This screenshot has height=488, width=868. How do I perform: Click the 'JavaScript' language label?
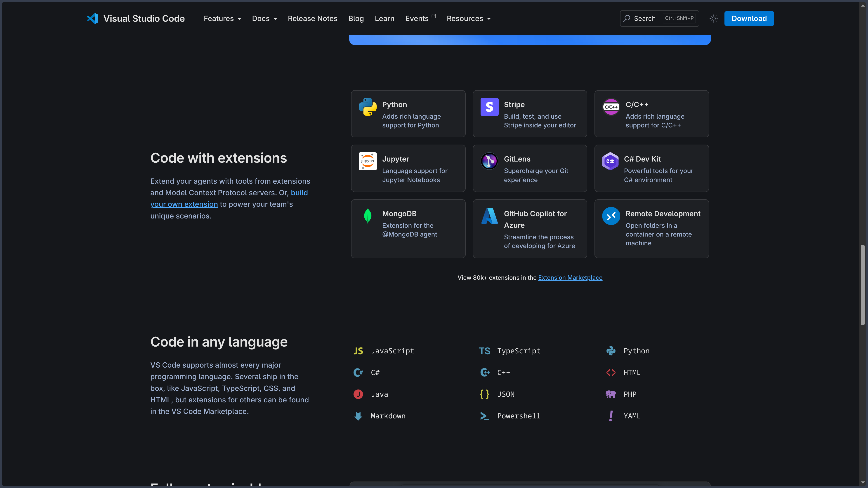click(x=392, y=351)
